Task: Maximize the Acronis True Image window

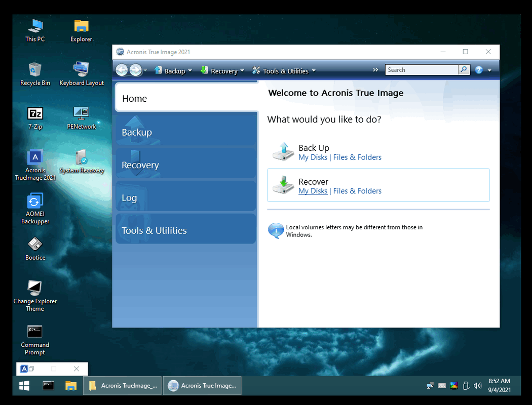Action: (x=466, y=52)
